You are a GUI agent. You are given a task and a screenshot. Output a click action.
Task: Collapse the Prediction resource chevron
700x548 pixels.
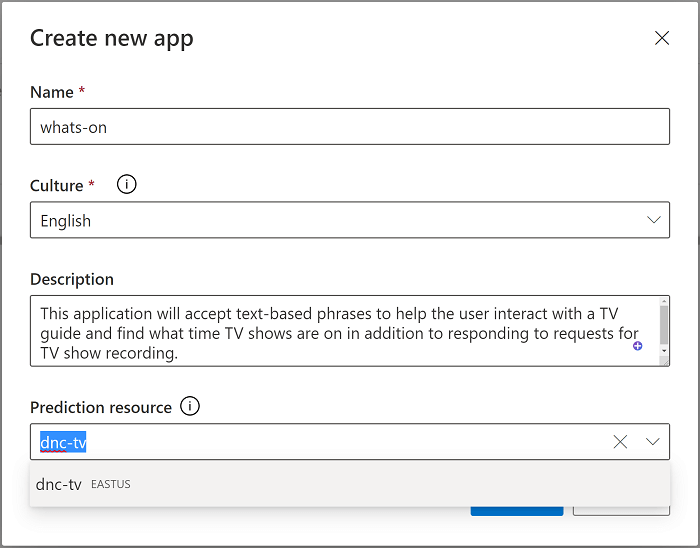653,442
